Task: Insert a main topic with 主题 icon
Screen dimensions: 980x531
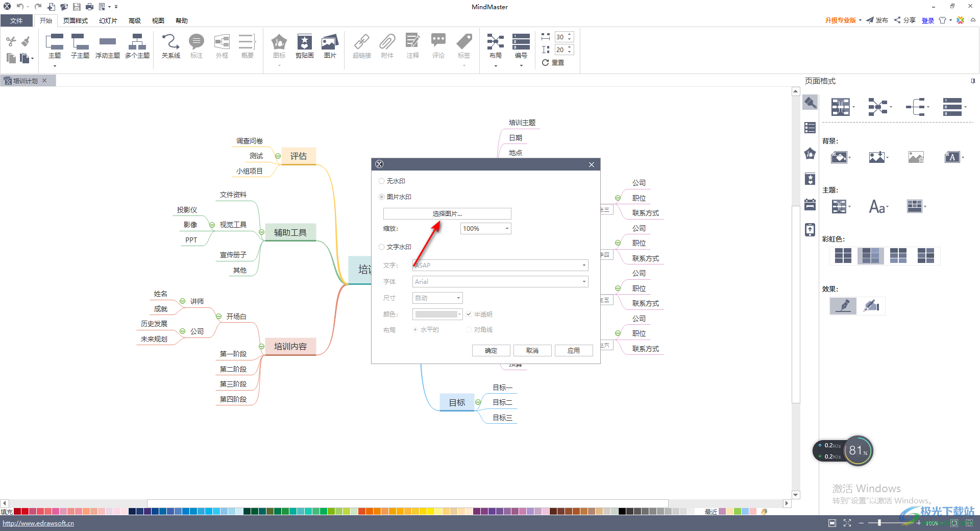Action: click(55, 46)
